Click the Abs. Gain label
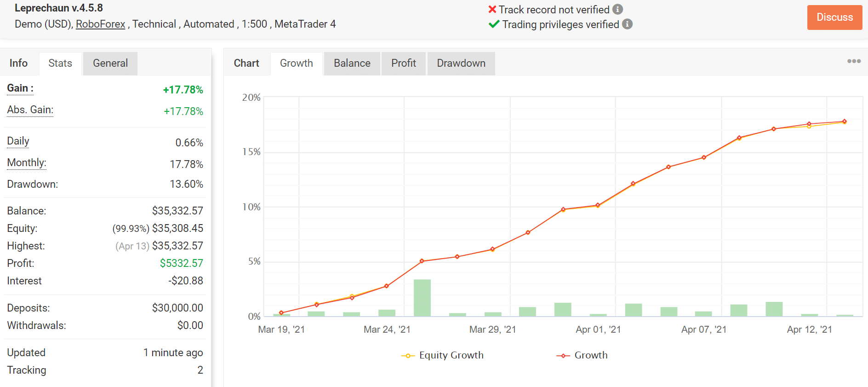This screenshot has height=387, width=868. point(30,110)
